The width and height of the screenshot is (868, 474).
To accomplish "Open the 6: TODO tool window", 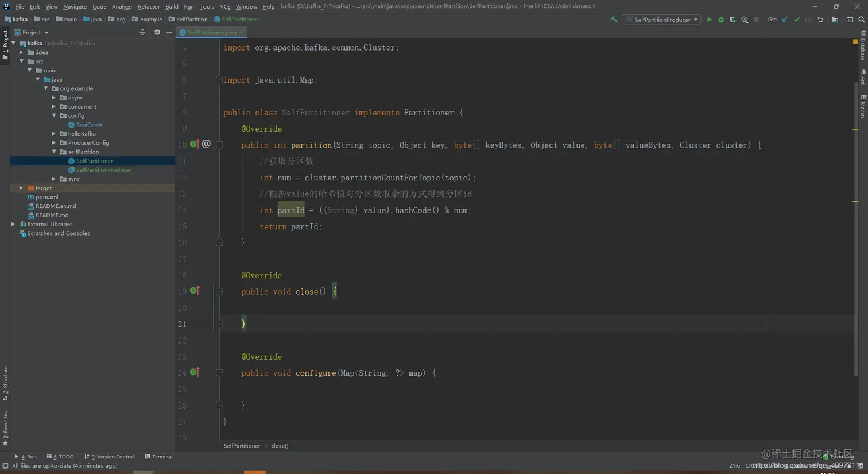I will click(x=60, y=457).
